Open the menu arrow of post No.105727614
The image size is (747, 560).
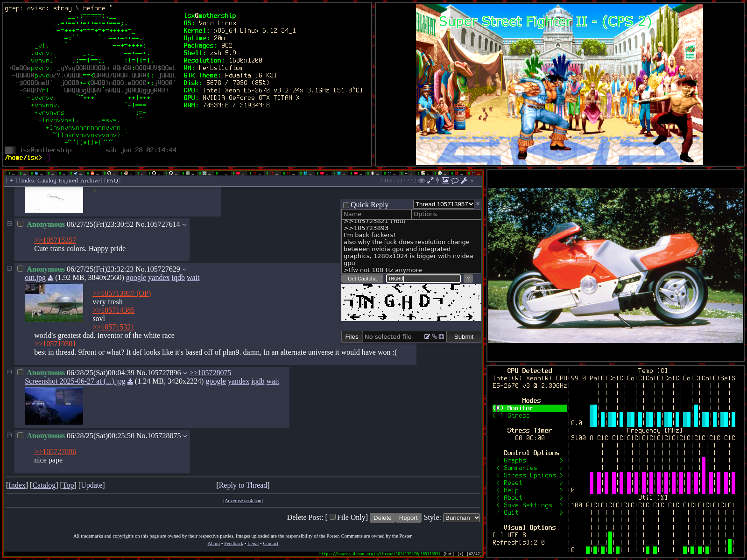tap(184, 225)
